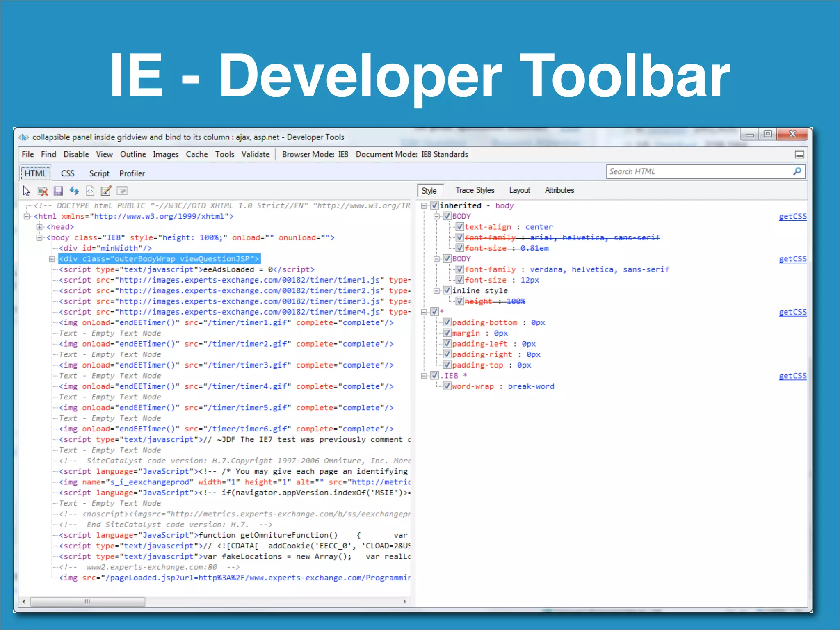Viewport: 840px width, 630px height.
Task: Expand the head node
Action: pyautogui.click(x=39, y=227)
